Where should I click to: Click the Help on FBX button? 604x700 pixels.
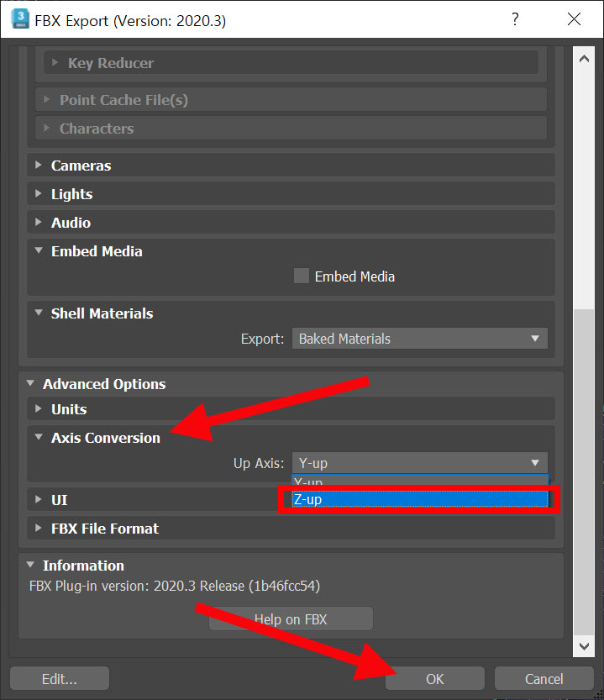(x=291, y=619)
